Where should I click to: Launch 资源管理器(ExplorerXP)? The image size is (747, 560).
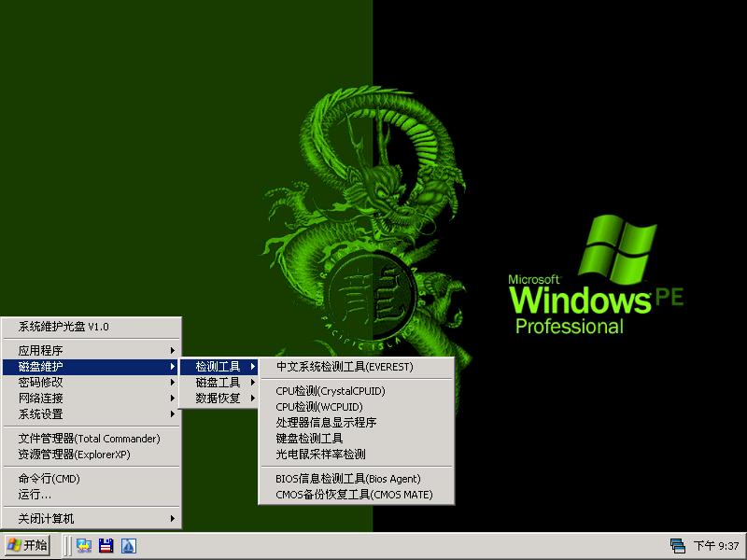(x=92, y=455)
